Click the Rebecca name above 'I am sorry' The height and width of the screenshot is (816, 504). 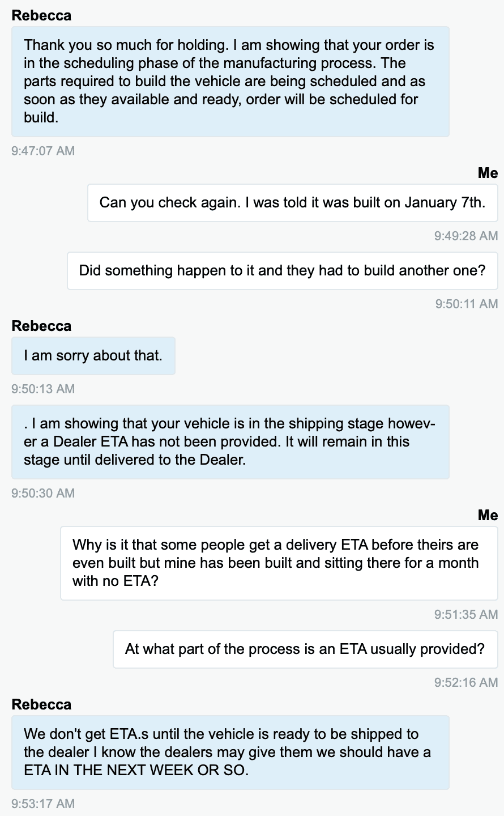[41, 326]
